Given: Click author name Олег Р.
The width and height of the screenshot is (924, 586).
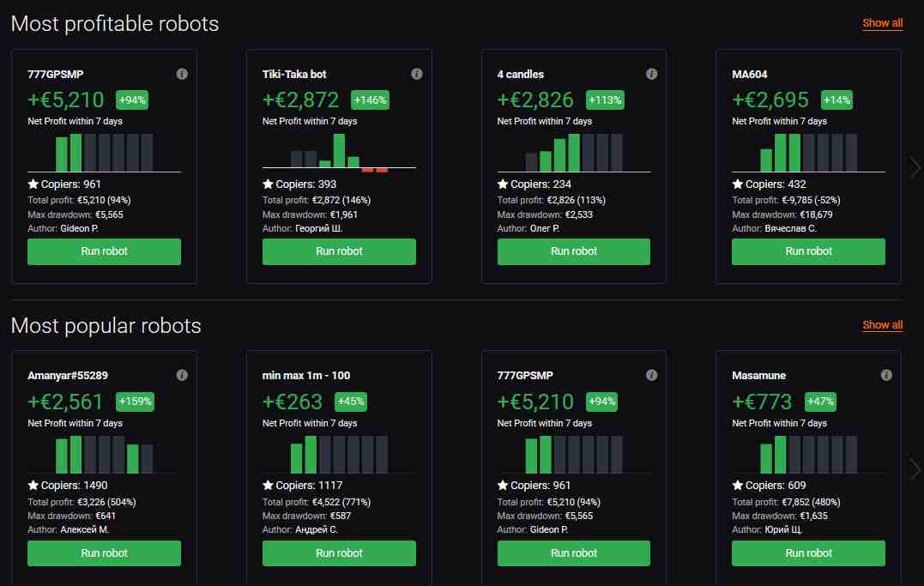Looking at the screenshot, I should 545,229.
